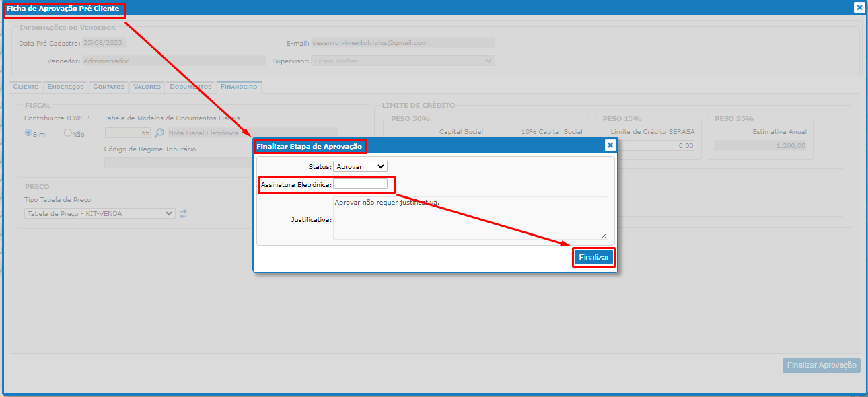
Task: Click the PESO 35% group label
Action: [x=734, y=119]
